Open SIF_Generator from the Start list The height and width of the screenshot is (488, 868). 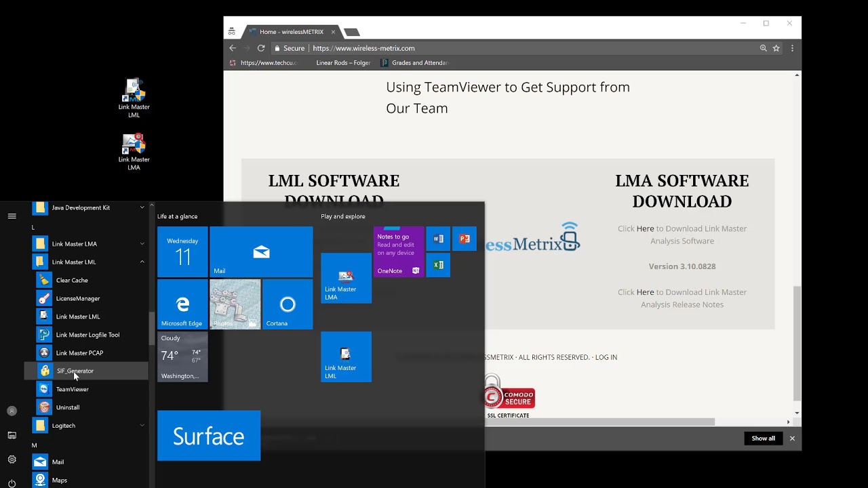[86, 371]
